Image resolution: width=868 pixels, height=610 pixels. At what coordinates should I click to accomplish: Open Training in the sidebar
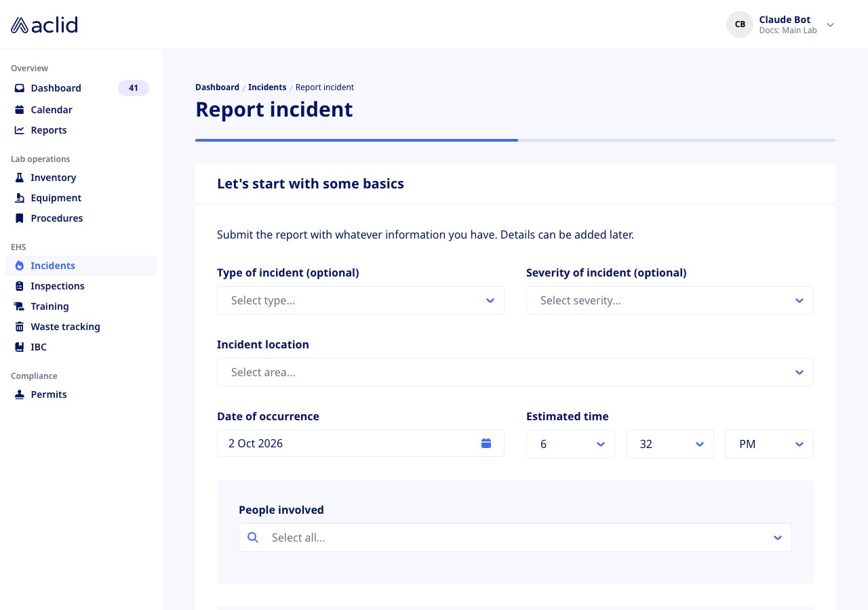coord(81,306)
